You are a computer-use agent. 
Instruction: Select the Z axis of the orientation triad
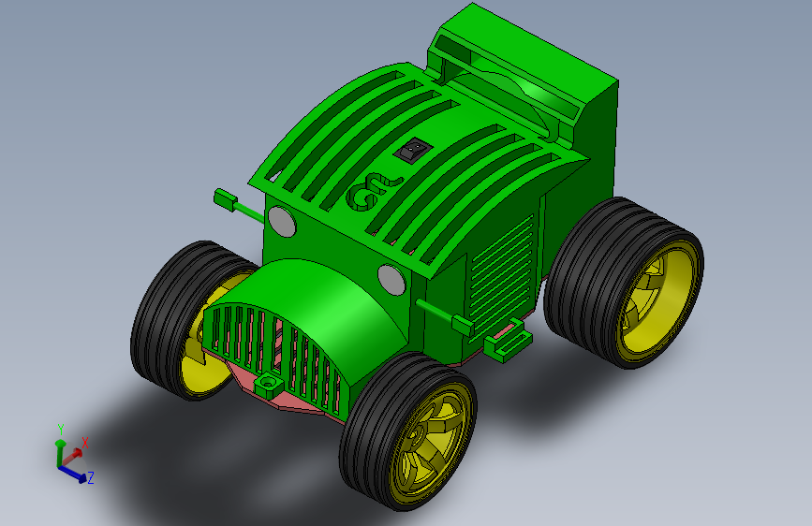tap(78, 475)
